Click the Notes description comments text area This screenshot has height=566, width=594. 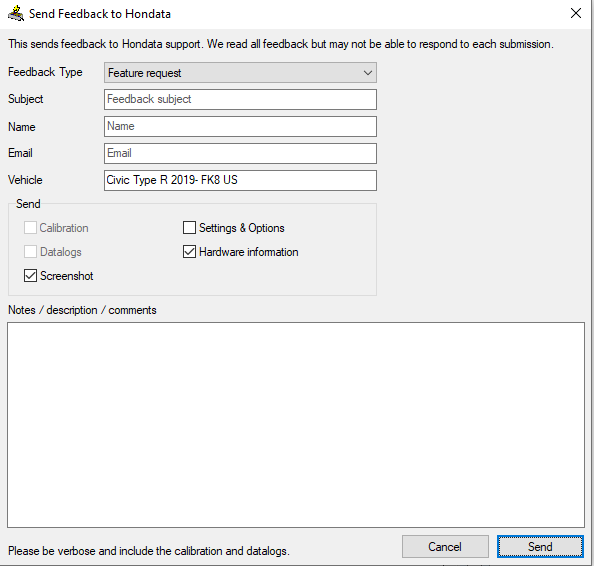pyautogui.click(x=296, y=425)
